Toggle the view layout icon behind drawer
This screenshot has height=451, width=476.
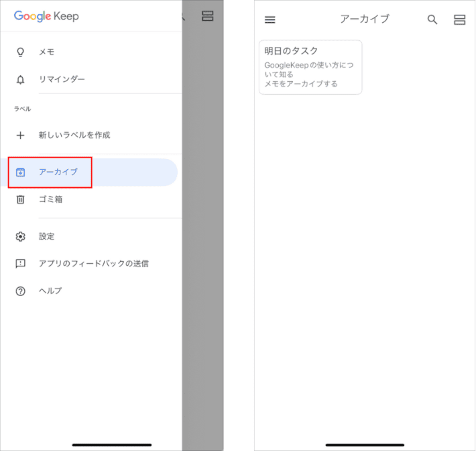click(x=208, y=15)
